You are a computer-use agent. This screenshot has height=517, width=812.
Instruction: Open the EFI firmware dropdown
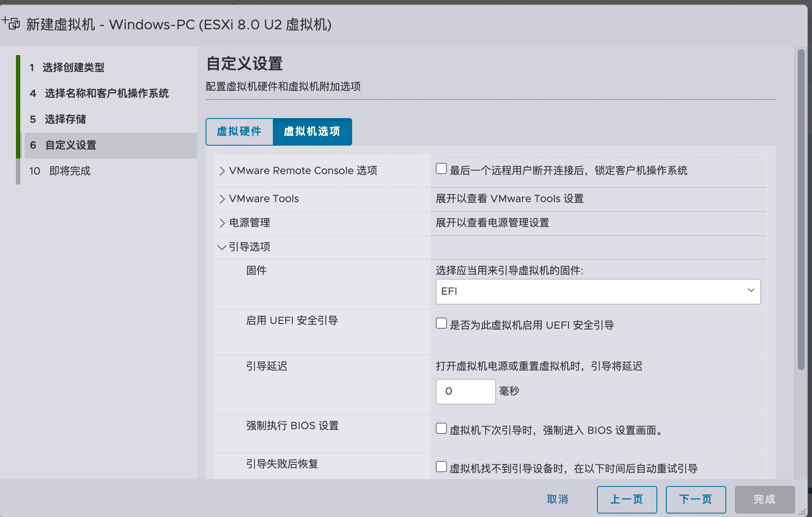(598, 292)
